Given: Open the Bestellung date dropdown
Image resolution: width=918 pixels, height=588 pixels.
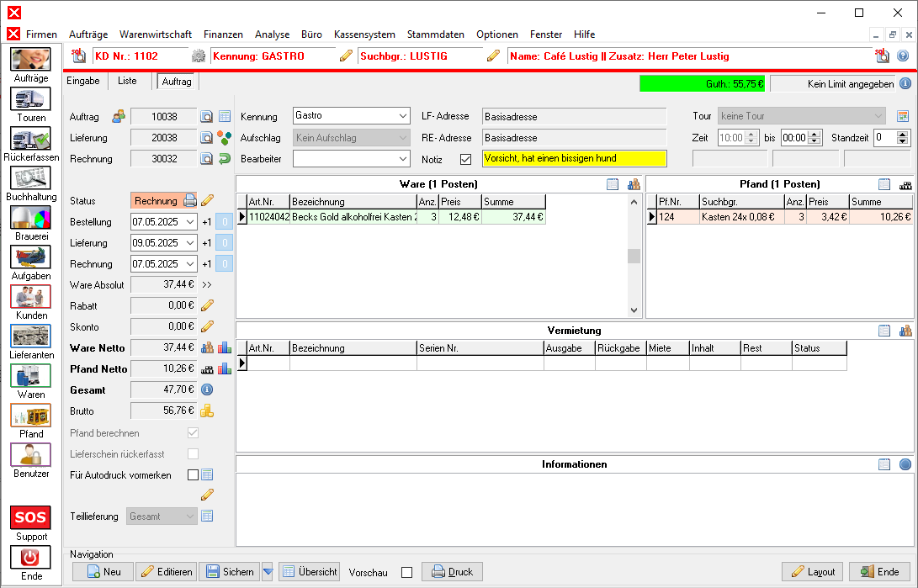Looking at the screenshot, I should [189, 222].
